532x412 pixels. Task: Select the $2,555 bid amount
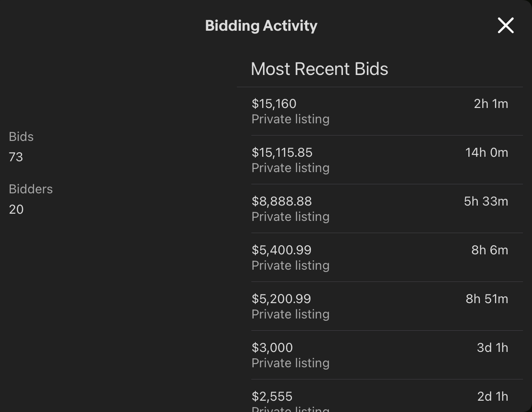[272, 397]
